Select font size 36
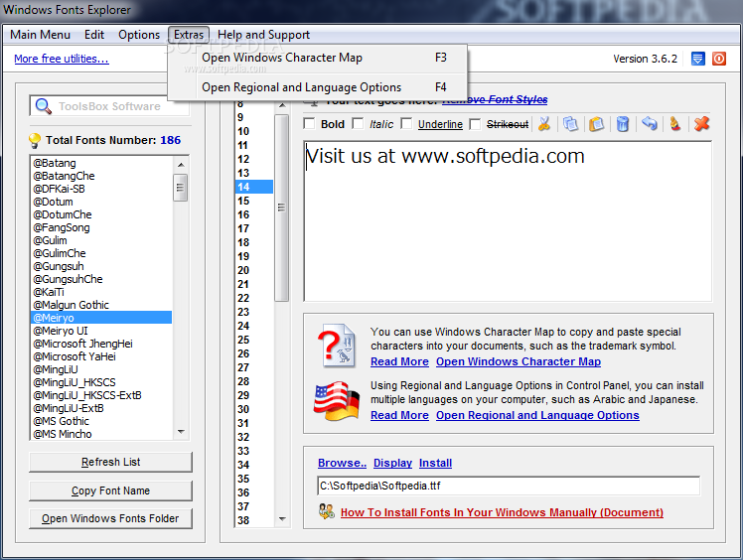743x560 pixels. [254, 492]
